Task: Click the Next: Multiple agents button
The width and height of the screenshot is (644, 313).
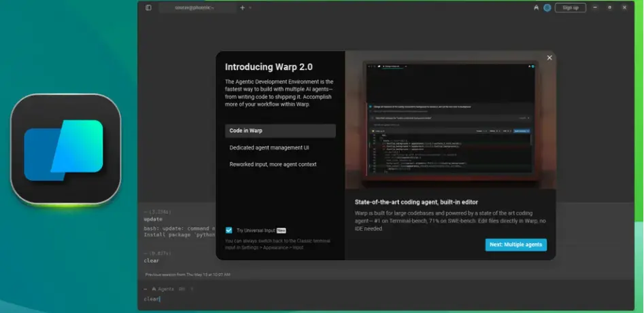Action: [x=516, y=244]
